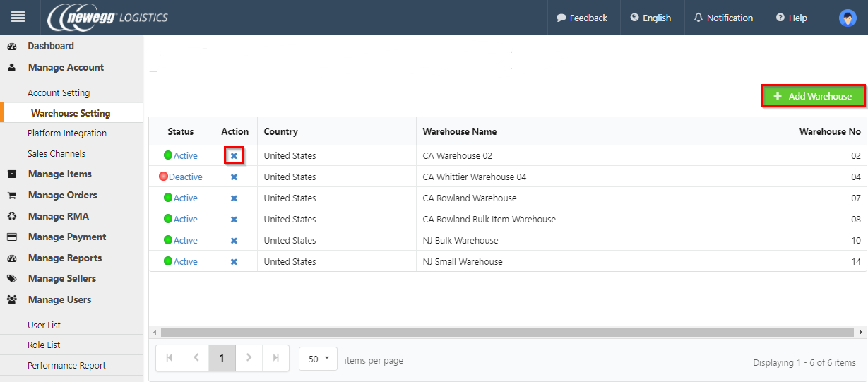This screenshot has width=868, height=382.
Task: Open the Feedback link
Action: pos(582,18)
